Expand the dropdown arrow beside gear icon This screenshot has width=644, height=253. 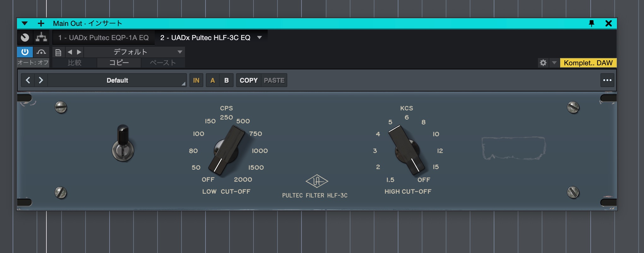(554, 63)
